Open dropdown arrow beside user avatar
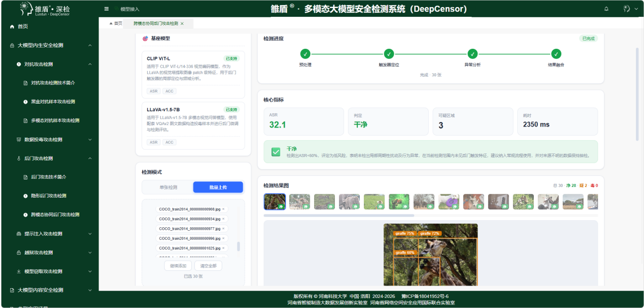644x308 pixels. click(x=636, y=9)
